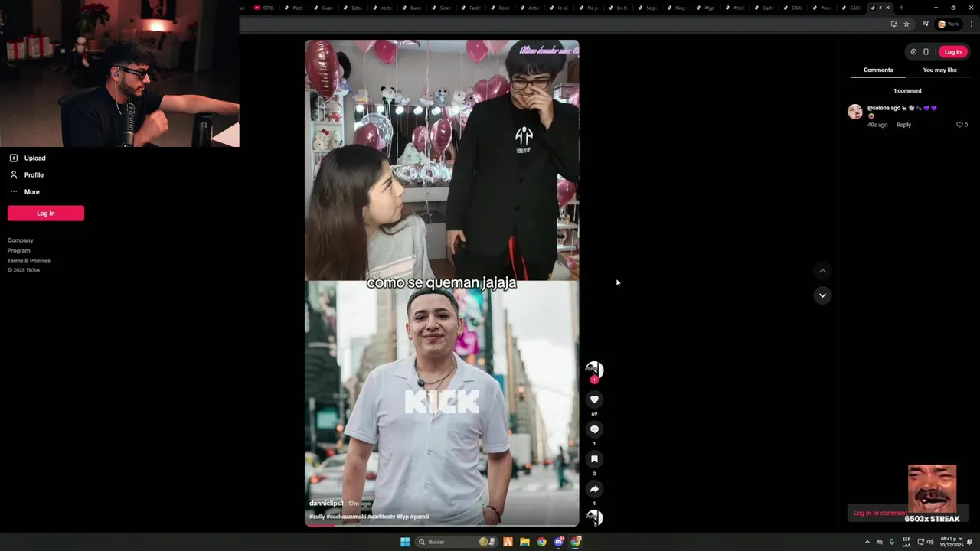
Task: Switch to the King browser tab
Action: point(676,8)
